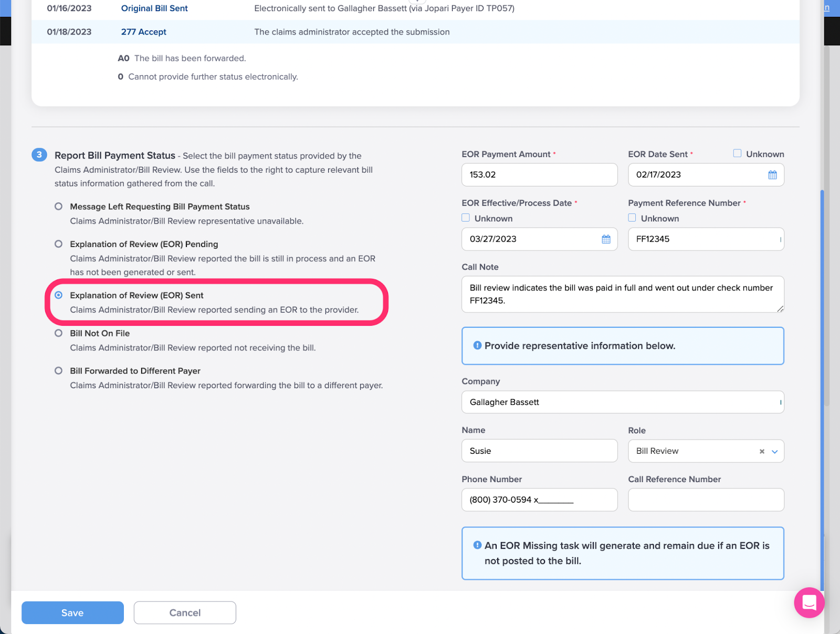Save the bill payment status
This screenshot has height=634, width=840.
coord(72,612)
